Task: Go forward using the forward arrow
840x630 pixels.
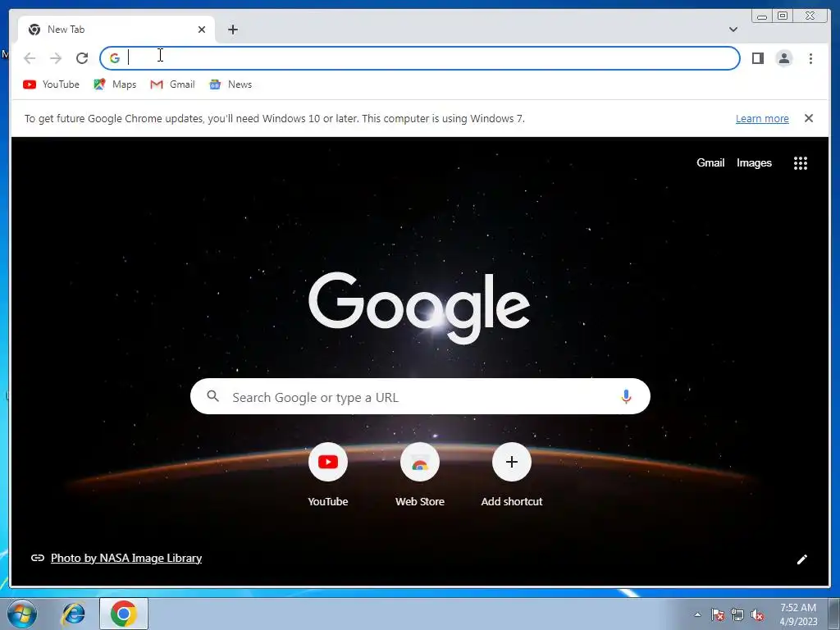Action: point(56,58)
